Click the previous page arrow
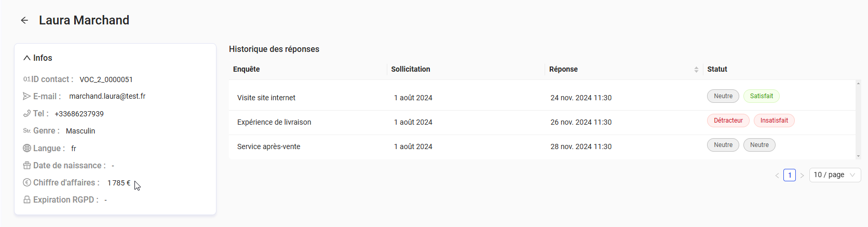This screenshot has height=227, width=868. pos(777,176)
